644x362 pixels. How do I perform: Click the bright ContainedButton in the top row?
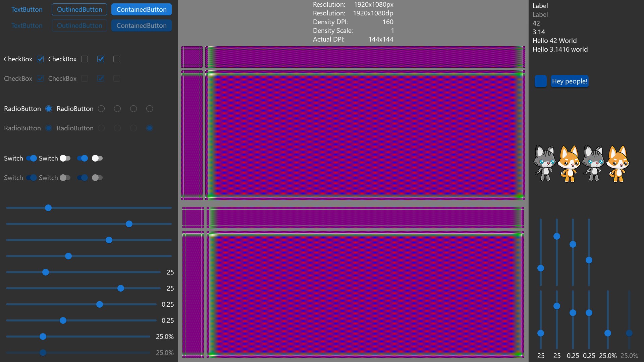[142, 9]
